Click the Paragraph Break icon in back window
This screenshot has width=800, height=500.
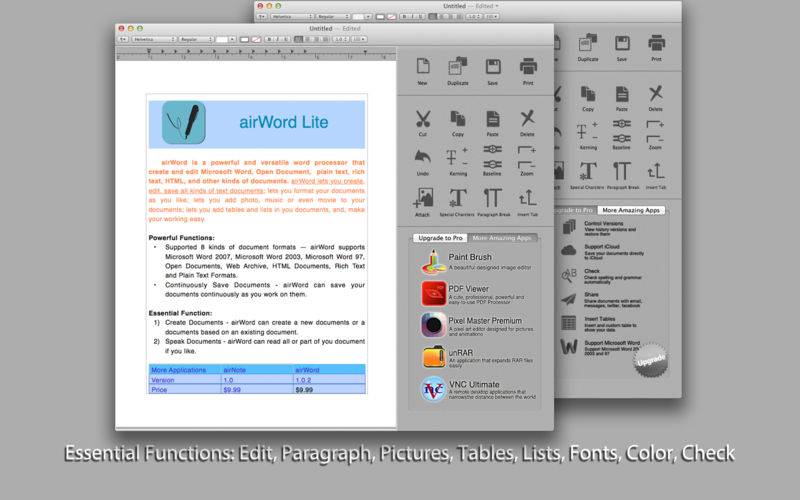click(621, 171)
